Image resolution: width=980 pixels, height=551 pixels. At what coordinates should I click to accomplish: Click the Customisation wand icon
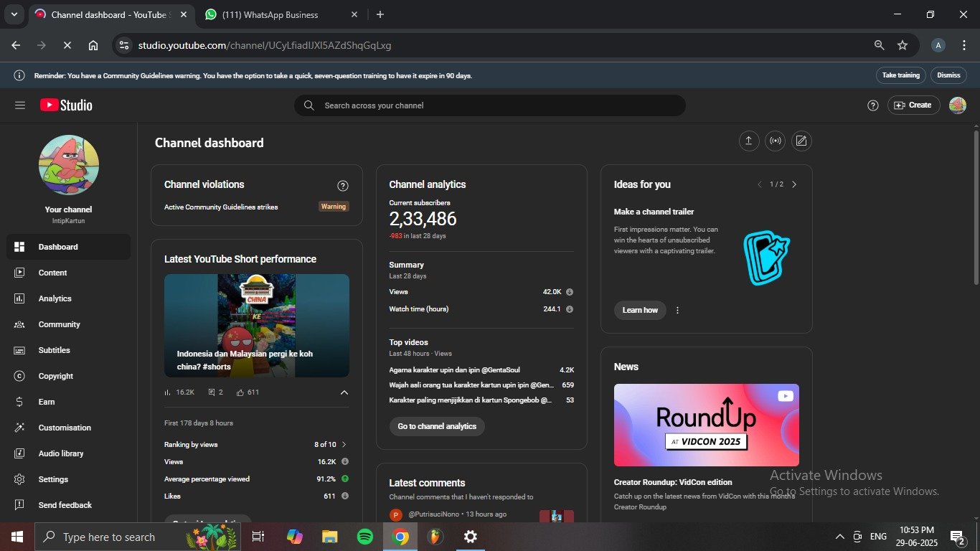(x=20, y=428)
